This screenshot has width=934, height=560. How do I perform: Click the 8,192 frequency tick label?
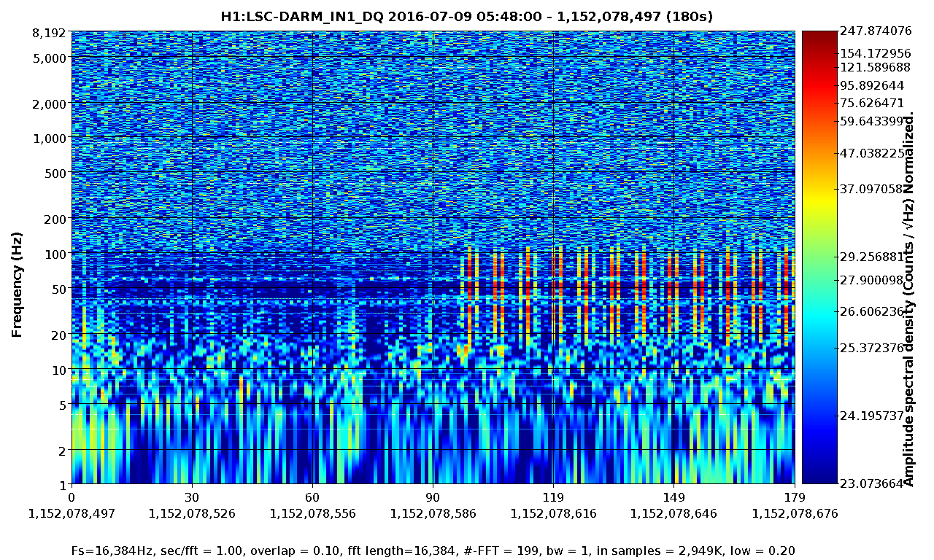[49, 32]
